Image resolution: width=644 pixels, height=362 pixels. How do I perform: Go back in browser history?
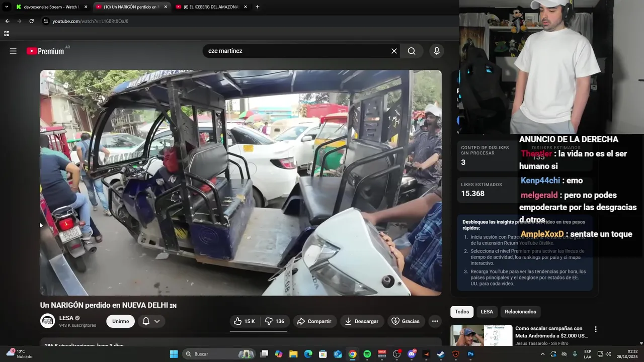coord(7,21)
